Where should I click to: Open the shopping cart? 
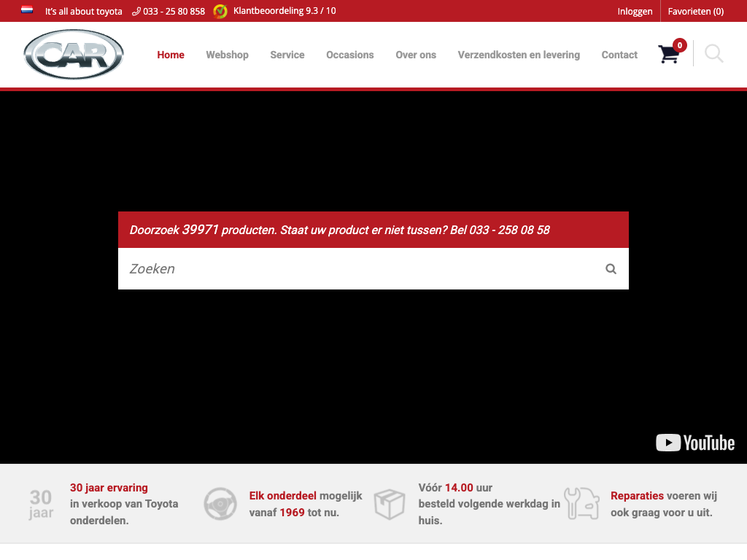pyautogui.click(x=670, y=54)
